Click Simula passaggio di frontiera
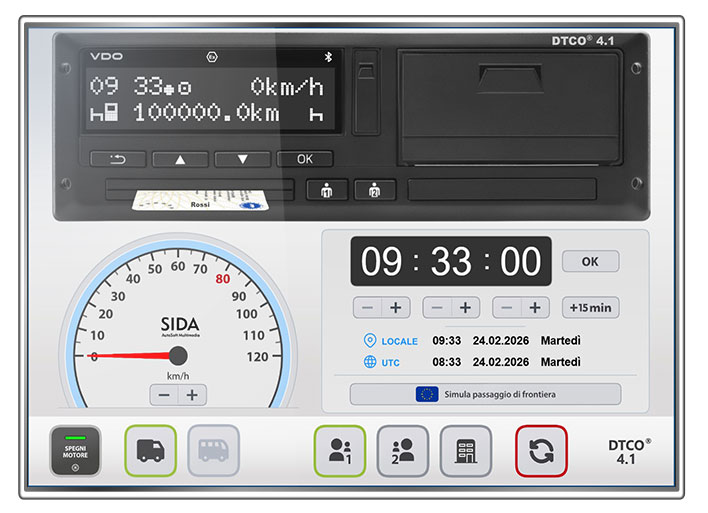The image size is (708, 513). tap(485, 394)
